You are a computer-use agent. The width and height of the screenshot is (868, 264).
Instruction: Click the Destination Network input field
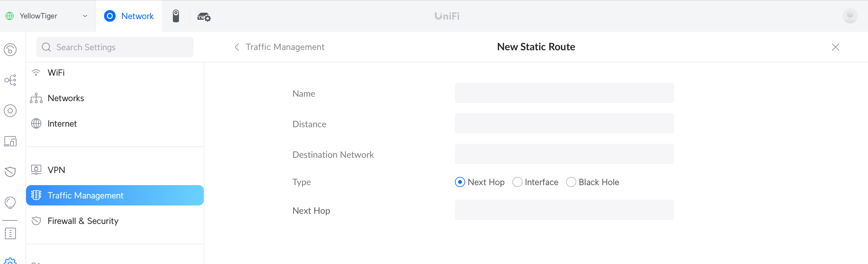click(x=564, y=154)
